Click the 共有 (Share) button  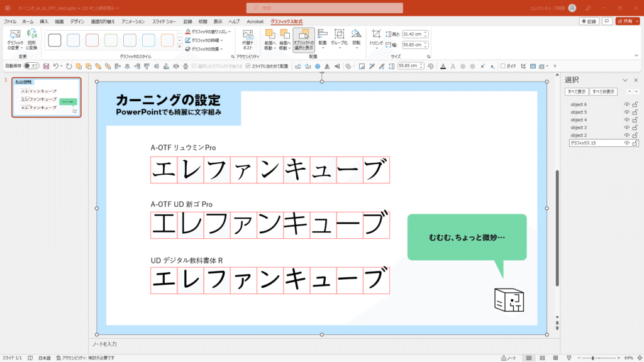(x=628, y=21)
